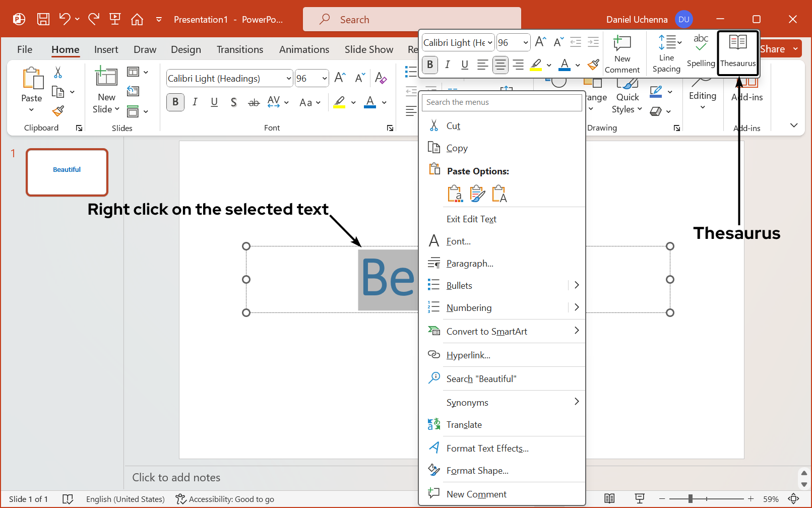Click the zoom slider handle

[690, 499]
